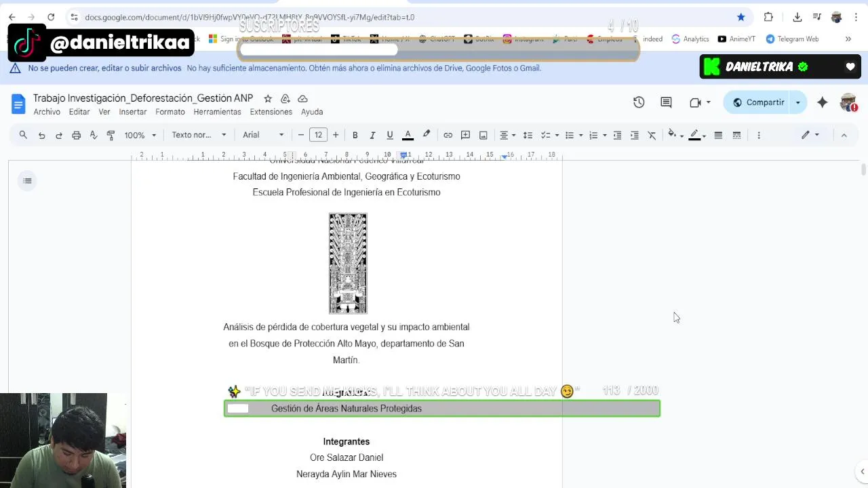The width and height of the screenshot is (868, 488).
Task: Undo the last edit
Action: point(41,135)
